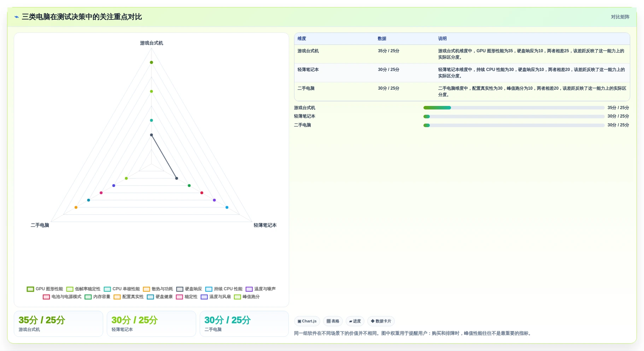Click the lightning icon beside the page title
The height and width of the screenshot is (351, 644).
[17, 17]
